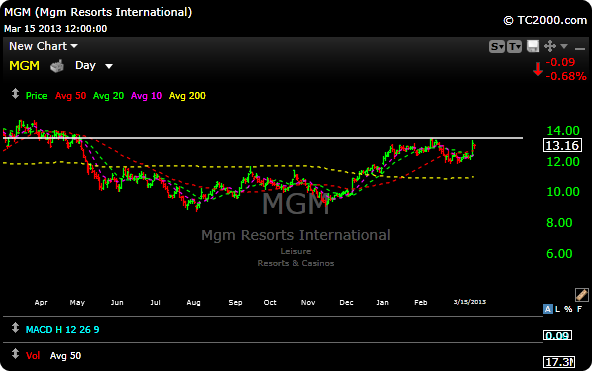This screenshot has width=592, height=371.
Task: Click the yellow MGM ticker symbol
Action: tap(25, 66)
